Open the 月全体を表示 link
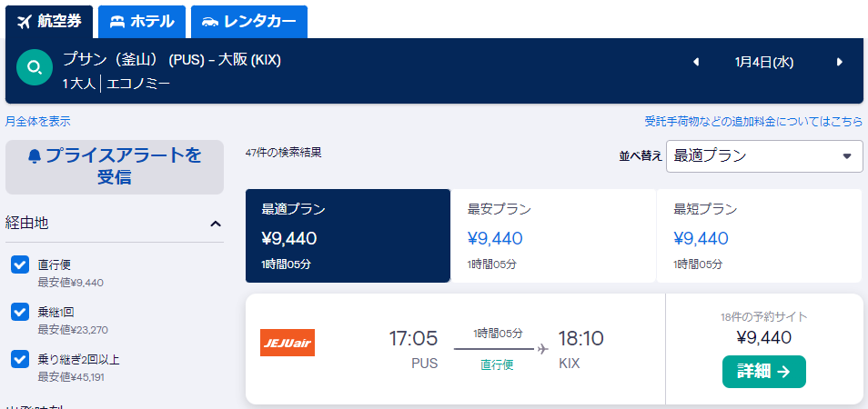Image resolution: width=868 pixels, height=409 pixels. pos(37,121)
